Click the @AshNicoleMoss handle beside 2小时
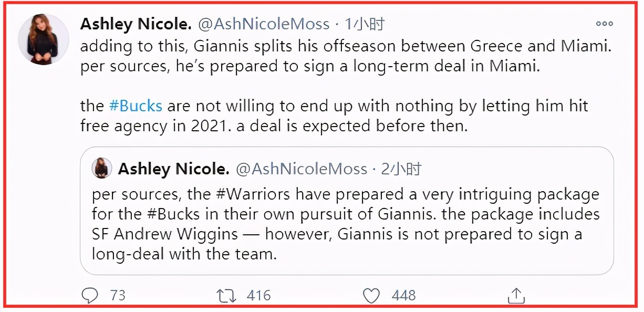 coord(301,169)
